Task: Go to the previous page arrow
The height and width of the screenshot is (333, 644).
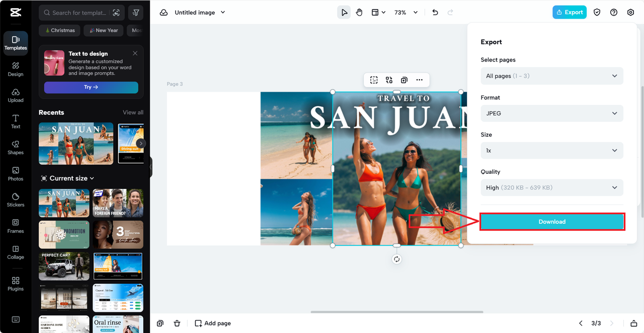Action: 581,323
